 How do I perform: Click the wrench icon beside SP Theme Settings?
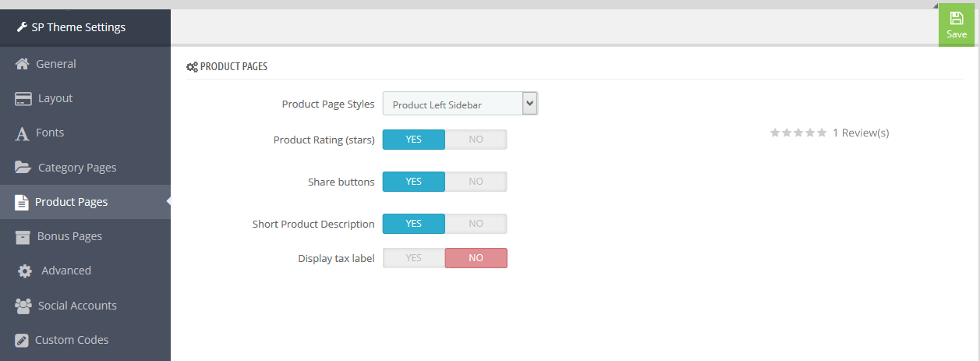(22, 27)
